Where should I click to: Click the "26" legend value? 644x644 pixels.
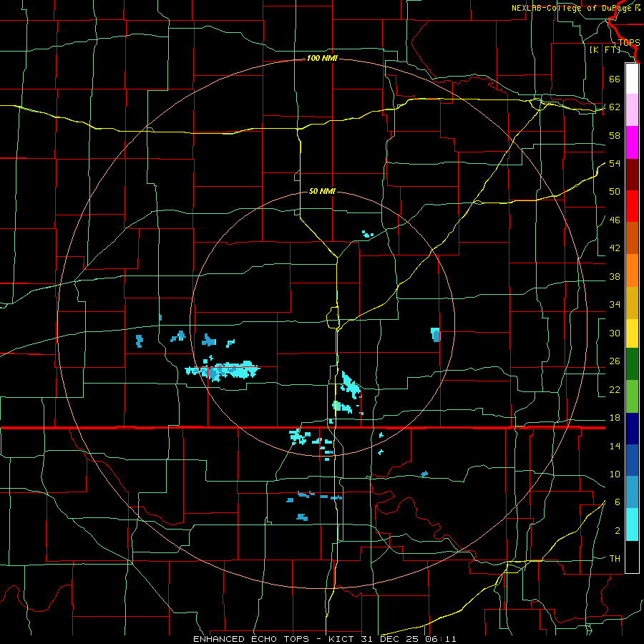pos(615,361)
